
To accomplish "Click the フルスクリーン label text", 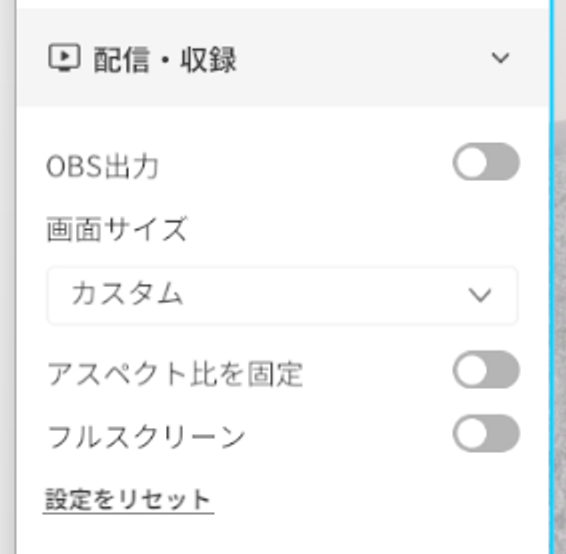I will 147,437.
